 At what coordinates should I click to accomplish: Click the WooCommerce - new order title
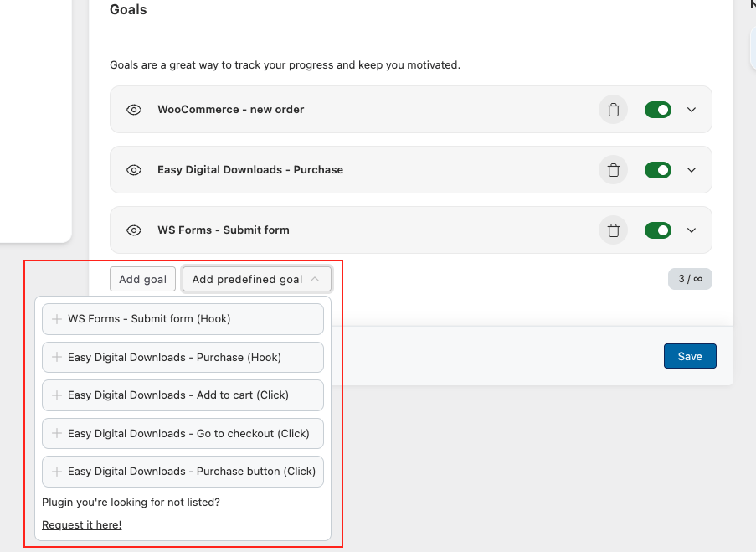coord(230,110)
